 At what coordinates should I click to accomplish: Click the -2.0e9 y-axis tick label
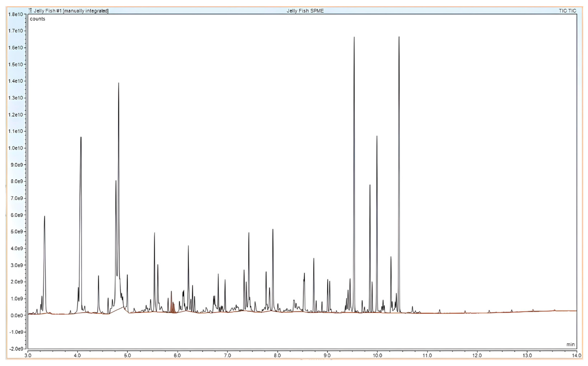tap(16, 349)
